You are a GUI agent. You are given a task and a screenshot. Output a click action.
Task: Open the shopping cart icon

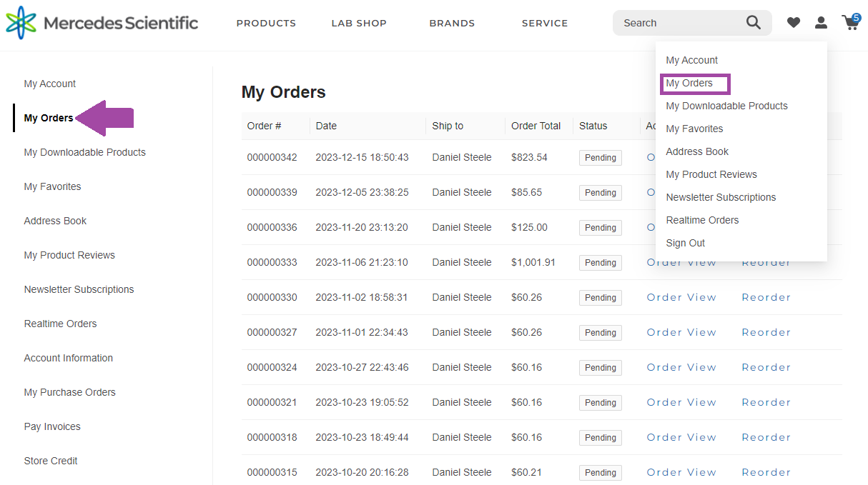[x=850, y=24]
